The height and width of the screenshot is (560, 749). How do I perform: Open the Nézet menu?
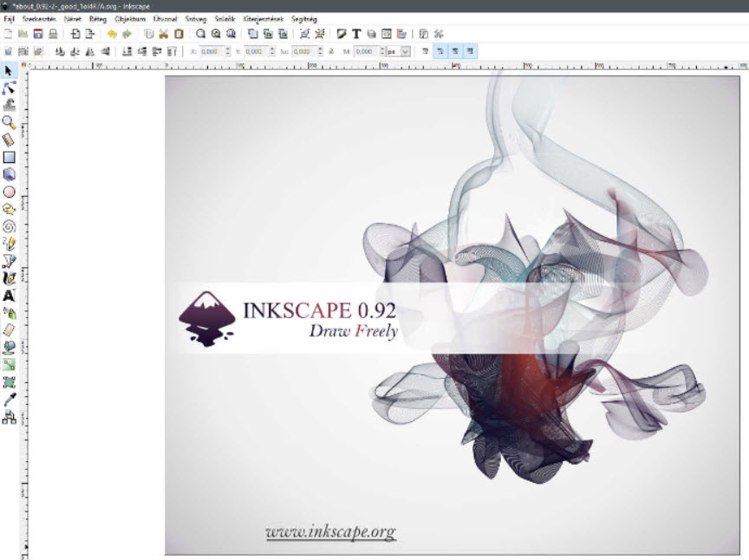[73, 19]
